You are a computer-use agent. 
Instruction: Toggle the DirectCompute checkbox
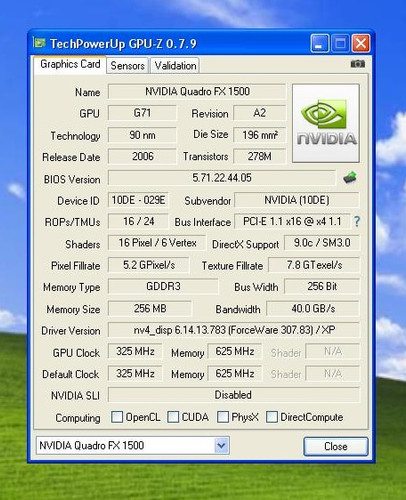tap(272, 417)
